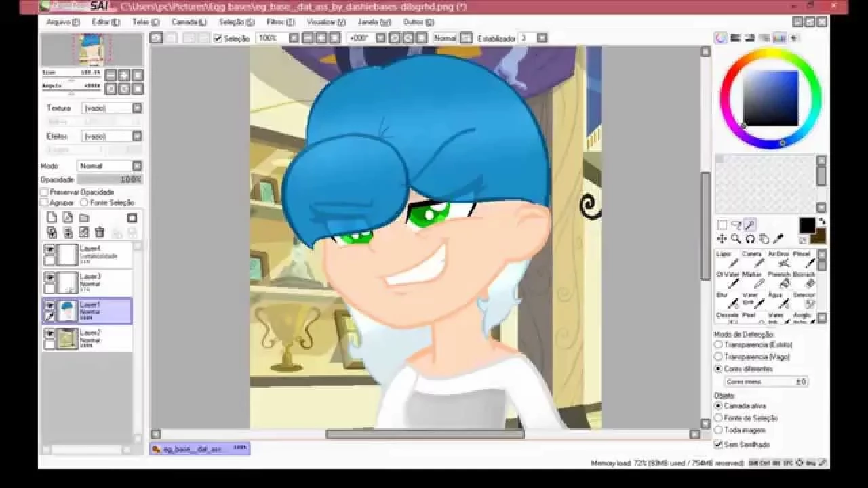Click the canvas horizontal scrollbar
The width and height of the screenshot is (868, 488).
click(x=425, y=434)
